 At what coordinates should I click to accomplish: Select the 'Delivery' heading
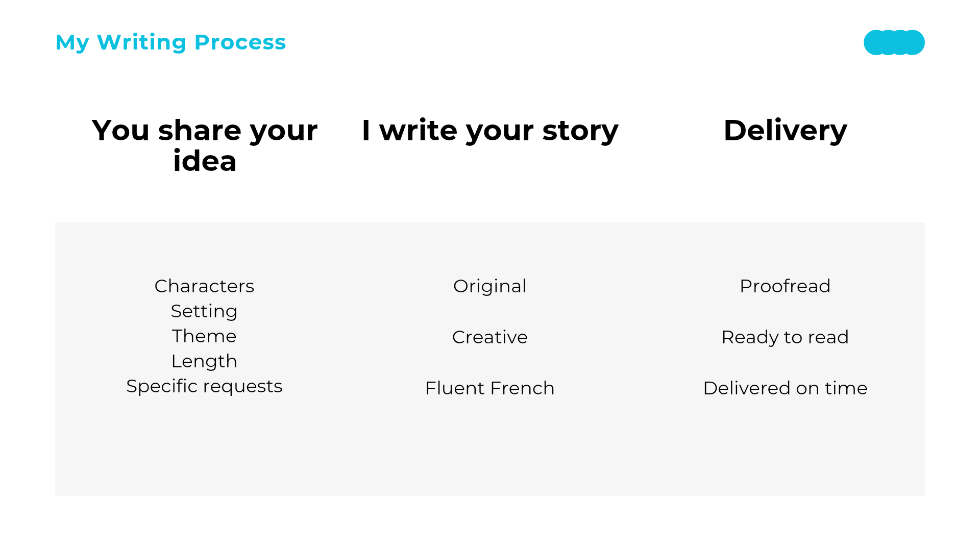(x=785, y=131)
